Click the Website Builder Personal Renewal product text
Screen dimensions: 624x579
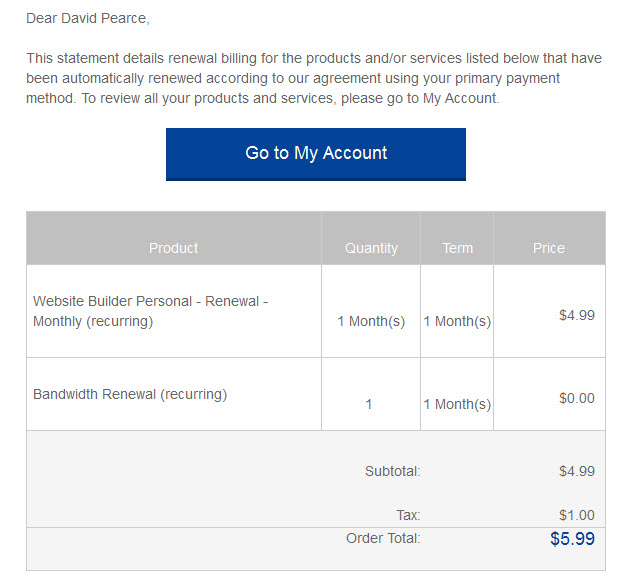[x=150, y=311]
